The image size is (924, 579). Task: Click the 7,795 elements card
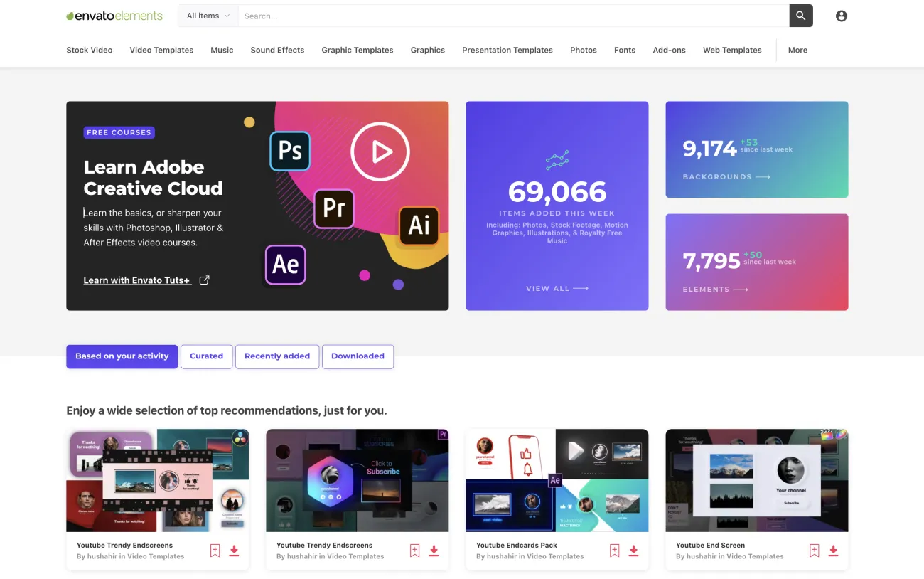(757, 262)
